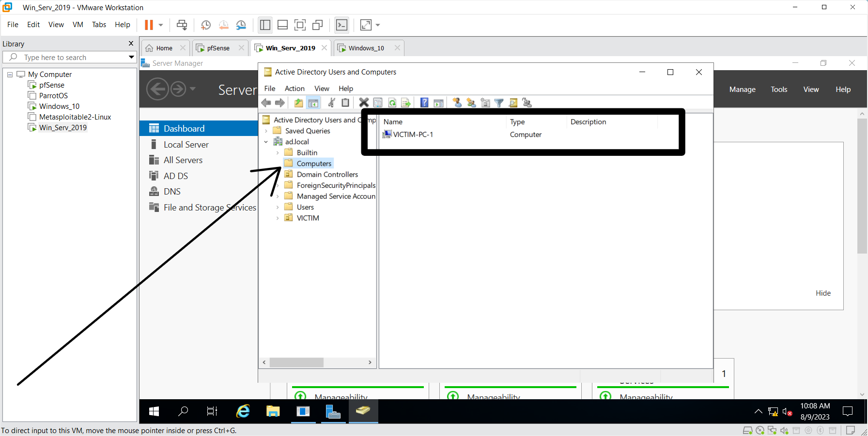Create a new group with the toolbar icon
This screenshot has height=436, width=868.
click(471, 103)
